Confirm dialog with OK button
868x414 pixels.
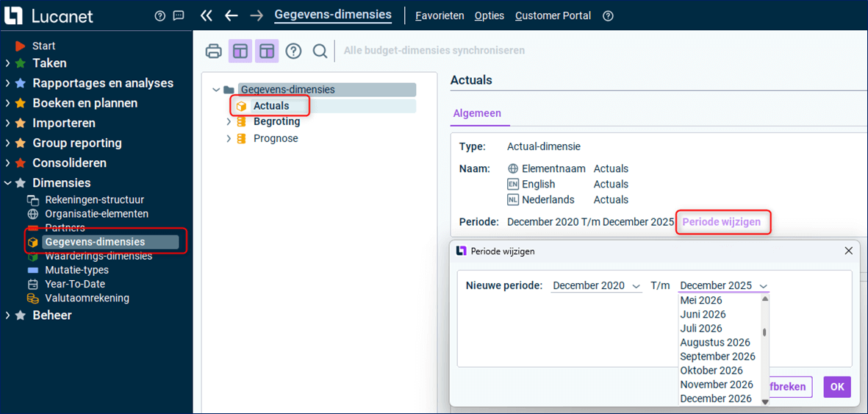(837, 387)
